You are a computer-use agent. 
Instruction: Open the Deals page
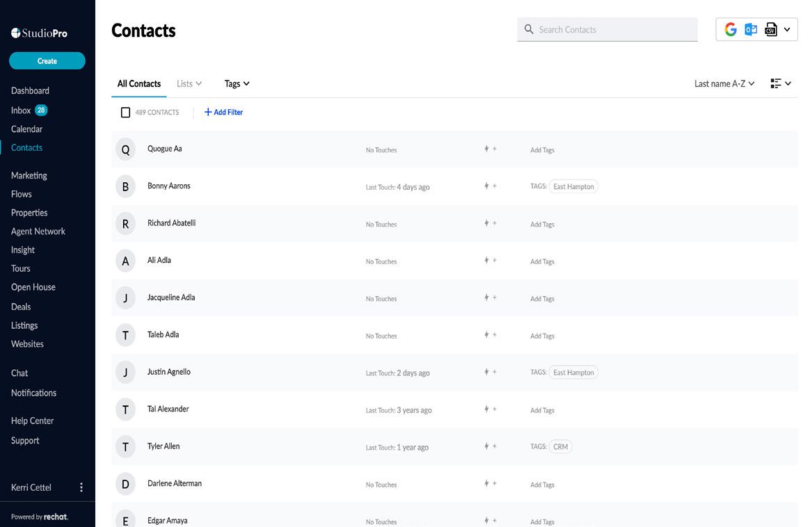(x=21, y=307)
